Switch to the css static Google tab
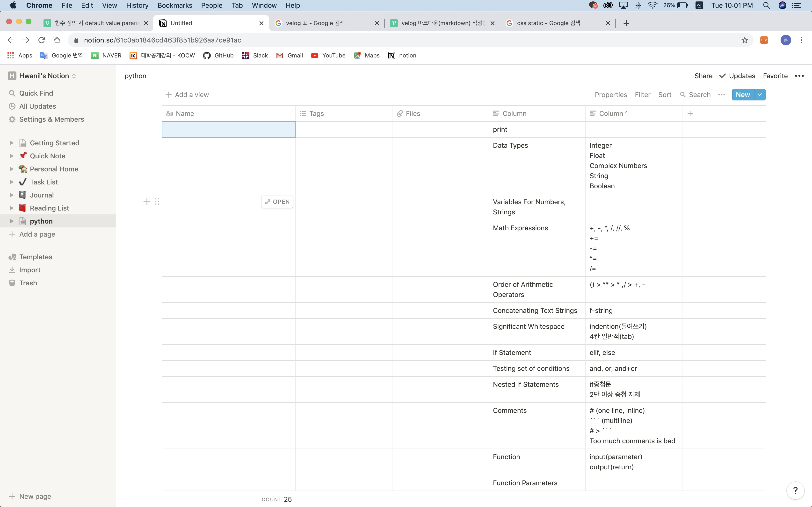This screenshot has width=812, height=507. pos(548,23)
